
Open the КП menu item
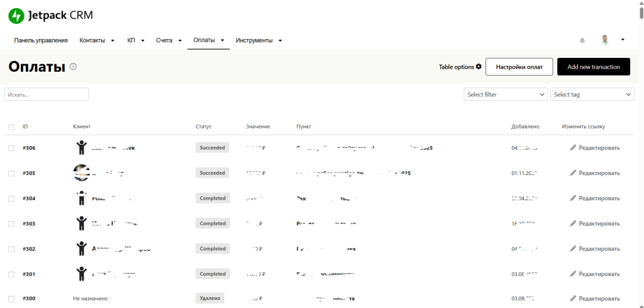coord(131,40)
